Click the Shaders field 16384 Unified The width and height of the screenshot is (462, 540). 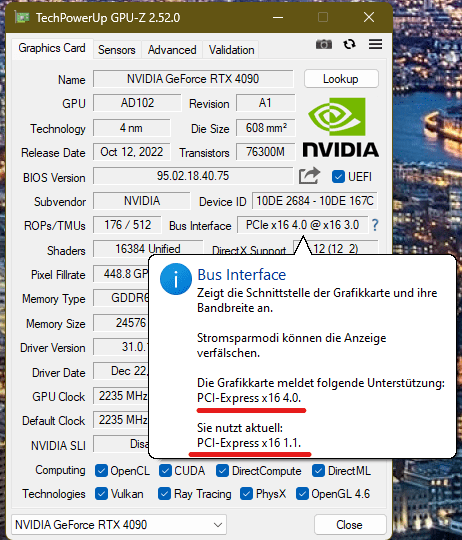point(148,249)
